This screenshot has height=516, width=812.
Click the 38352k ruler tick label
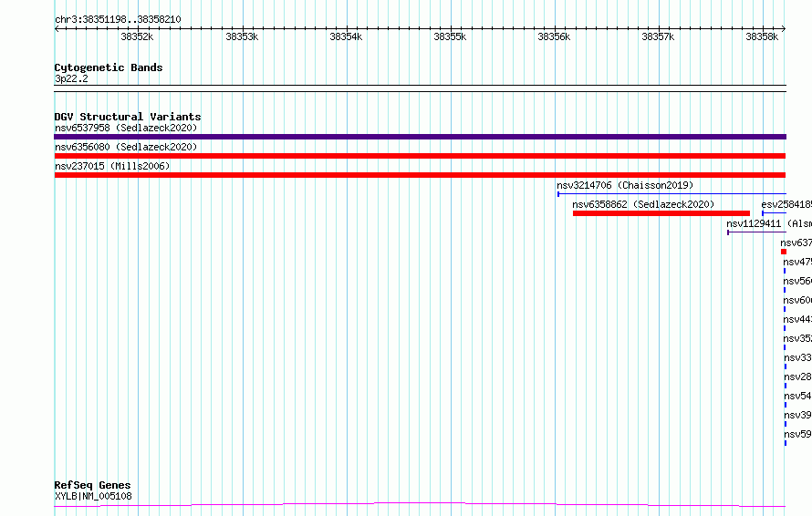pyautogui.click(x=137, y=36)
